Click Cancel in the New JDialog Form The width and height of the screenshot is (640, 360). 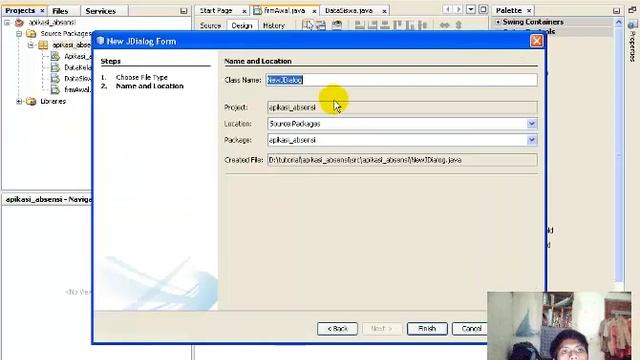(470, 329)
